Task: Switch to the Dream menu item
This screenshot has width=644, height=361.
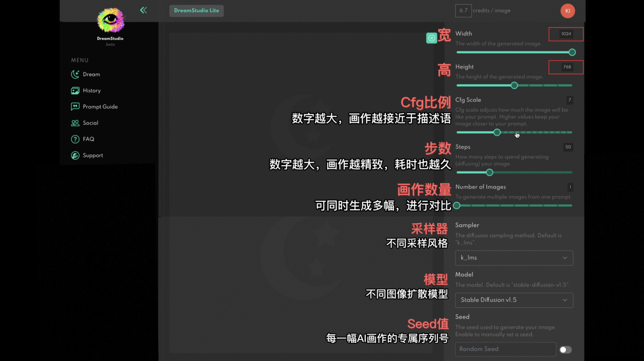Action: [x=91, y=74]
